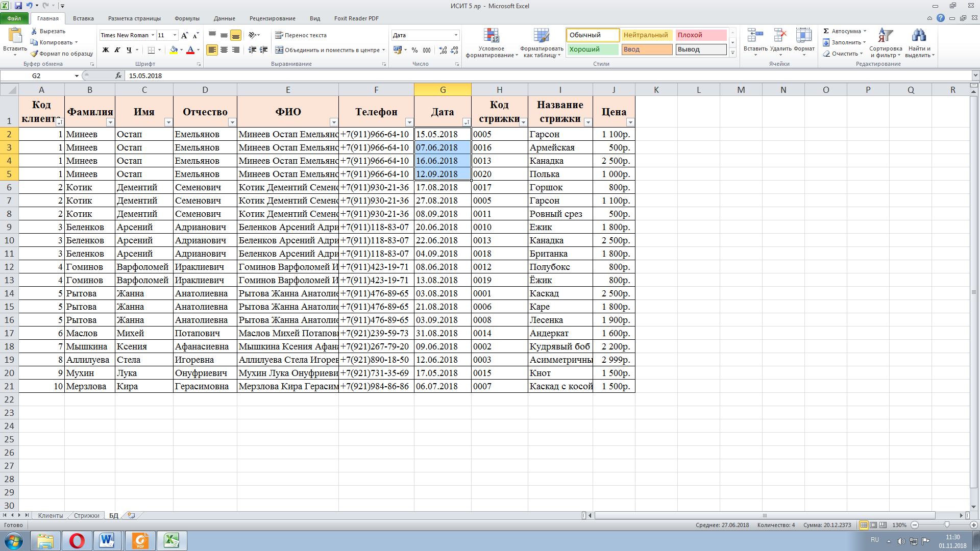This screenshot has height=551, width=980.
Task: Click the insert function fx icon
Action: coord(118,76)
